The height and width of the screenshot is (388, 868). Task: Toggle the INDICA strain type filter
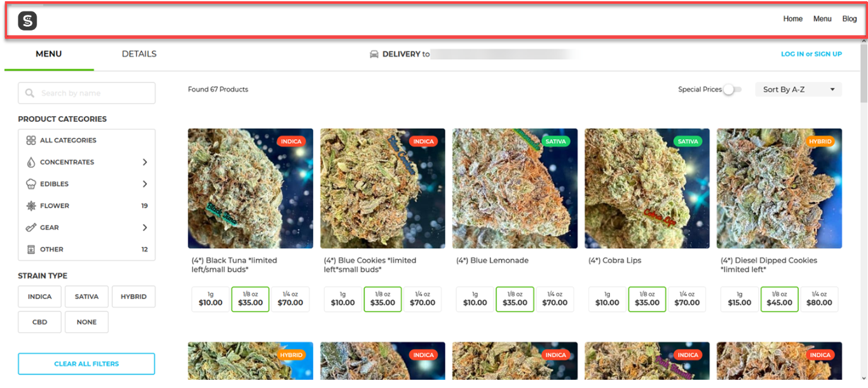tap(39, 297)
